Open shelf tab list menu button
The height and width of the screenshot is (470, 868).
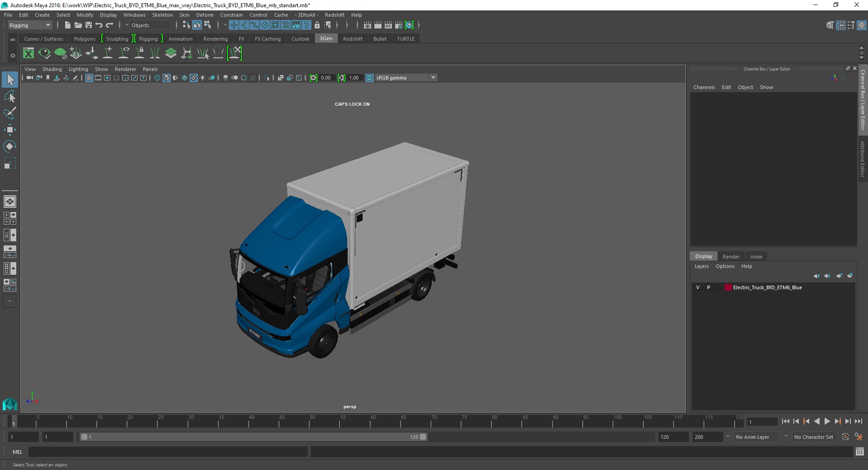[13, 40]
